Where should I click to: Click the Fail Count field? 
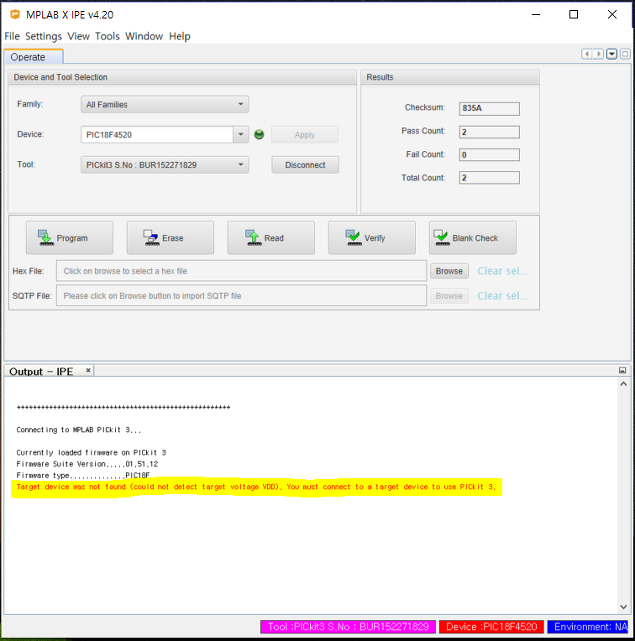point(489,155)
